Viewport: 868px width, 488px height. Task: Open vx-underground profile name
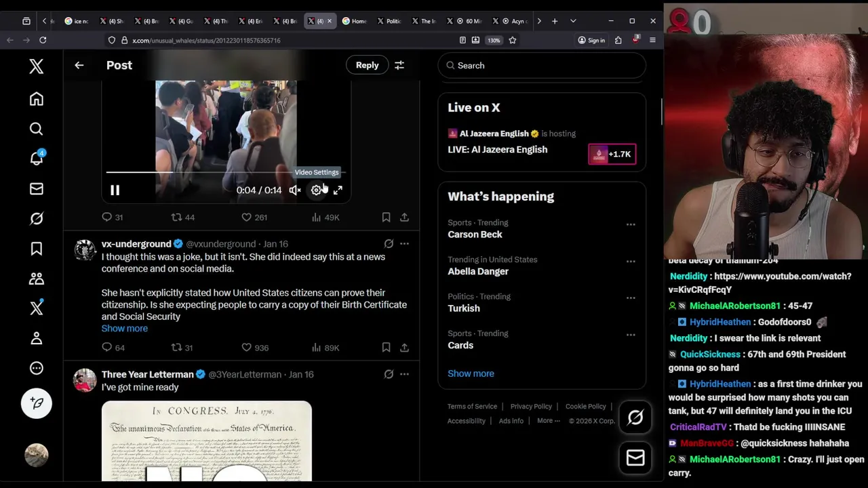136,243
